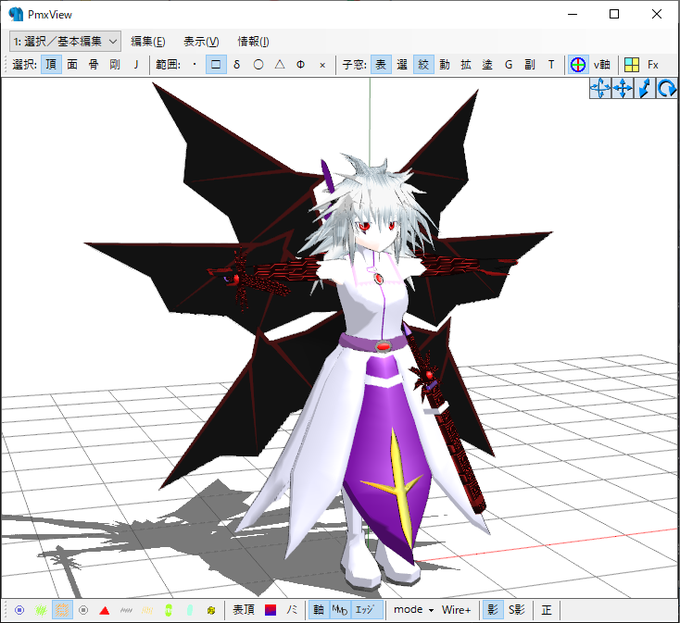The width and height of the screenshot is (680, 623).
Task: Click the red-blue gradient color swatch
Action: (x=271, y=610)
